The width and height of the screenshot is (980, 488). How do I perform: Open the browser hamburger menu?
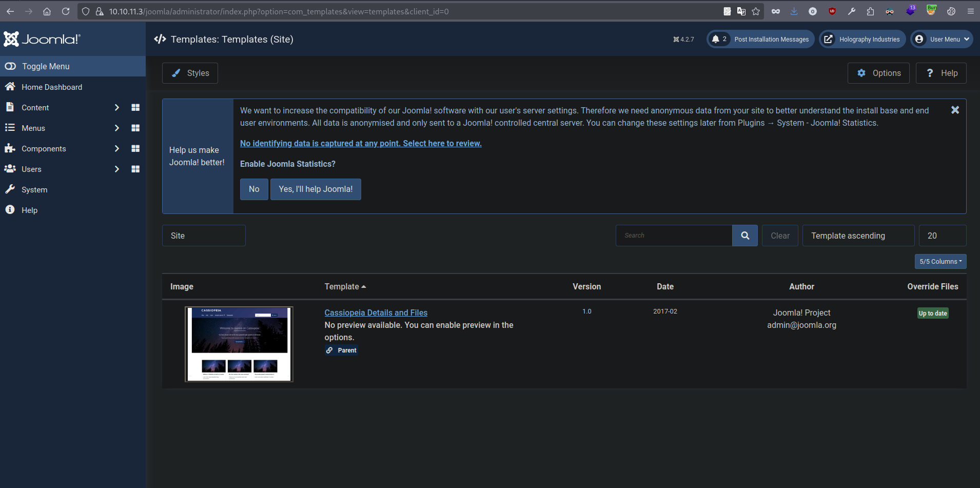(x=970, y=11)
